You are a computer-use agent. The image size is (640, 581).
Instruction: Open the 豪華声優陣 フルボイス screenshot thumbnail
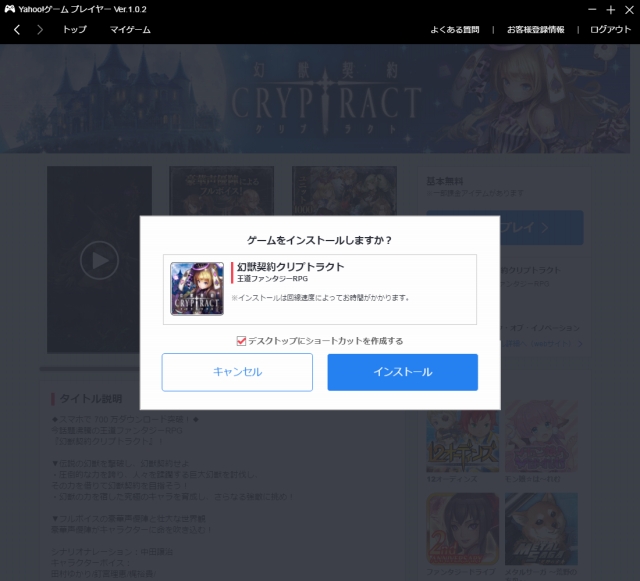pos(222,191)
